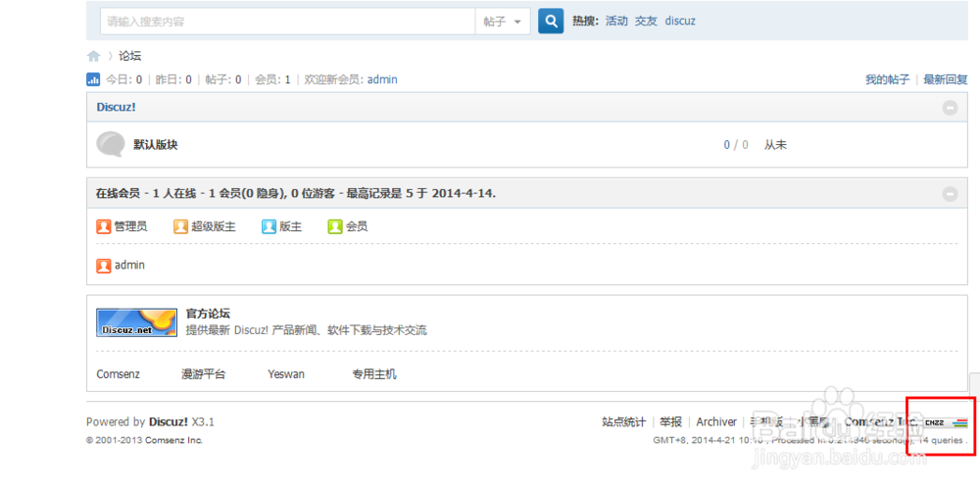Click the hot search term 交友

pos(646,21)
